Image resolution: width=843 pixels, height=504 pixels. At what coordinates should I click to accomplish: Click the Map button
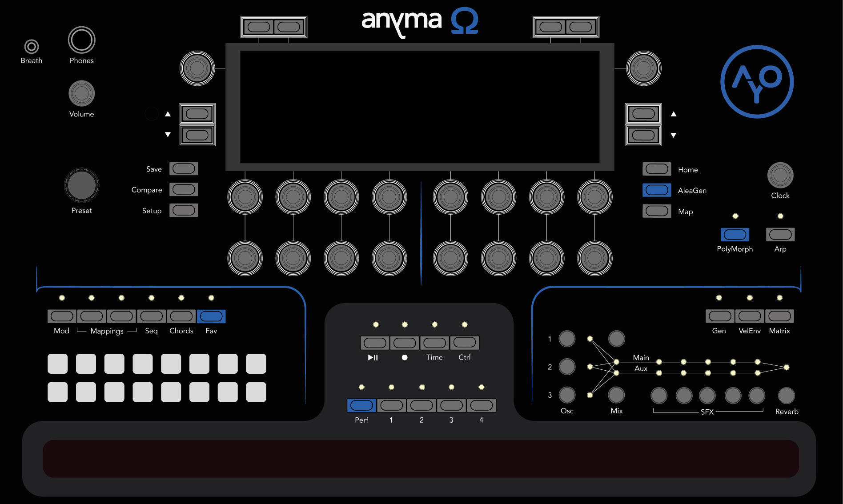pyautogui.click(x=657, y=211)
